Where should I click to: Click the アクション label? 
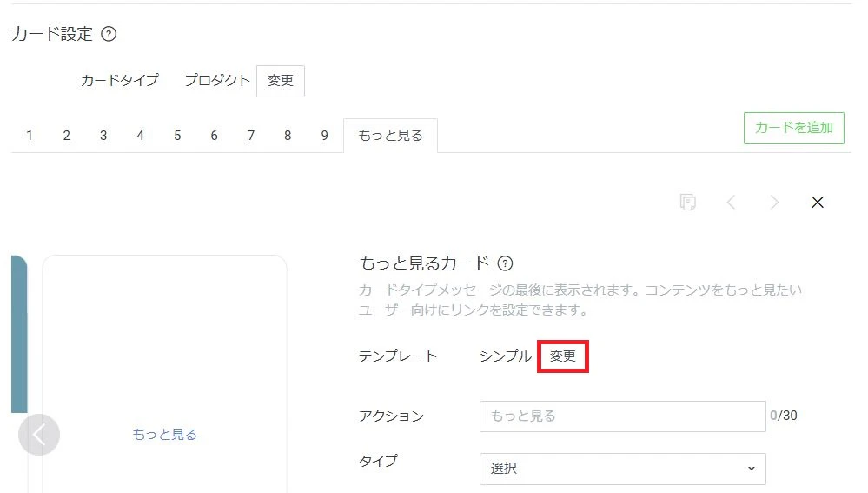pyautogui.click(x=391, y=416)
